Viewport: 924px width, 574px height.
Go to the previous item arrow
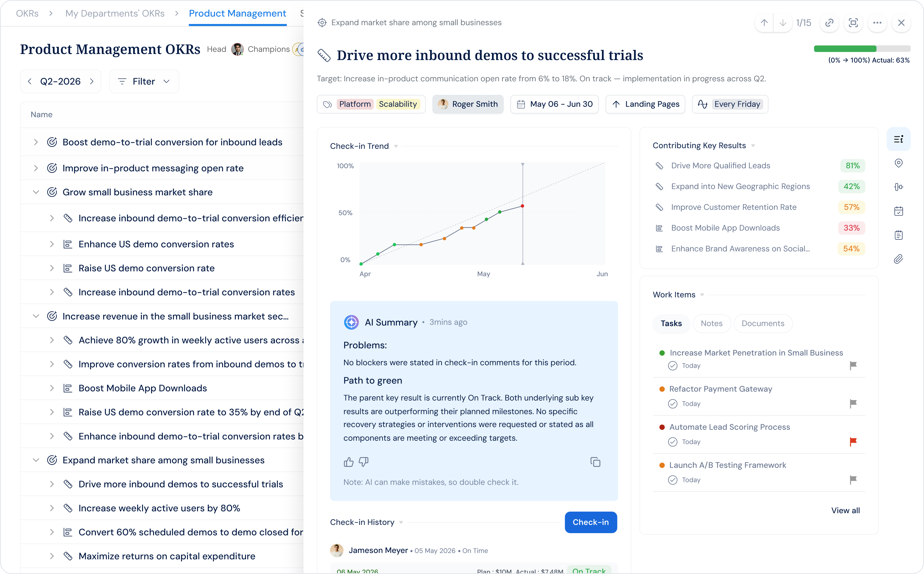(x=764, y=23)
